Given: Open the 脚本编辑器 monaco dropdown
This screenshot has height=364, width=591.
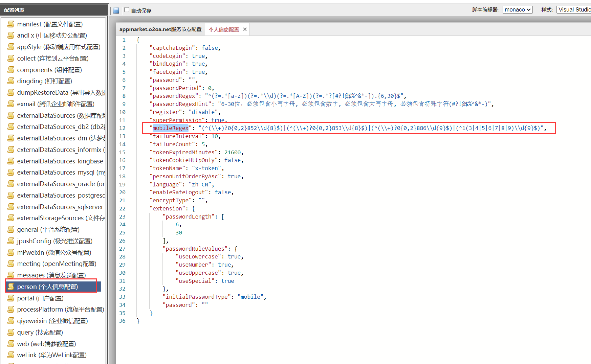Looking at the screenshot, I should [517, 10].
